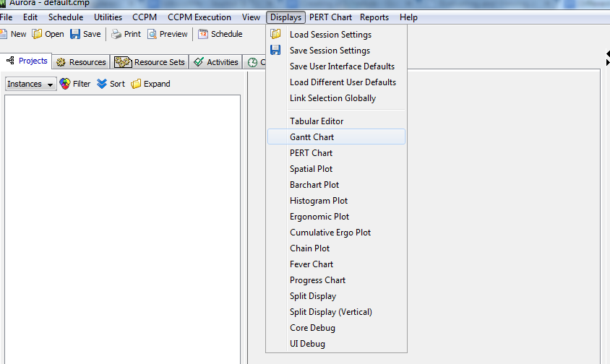
Task: Click the Filter icon in Projects panel
Action: point(65,84)
